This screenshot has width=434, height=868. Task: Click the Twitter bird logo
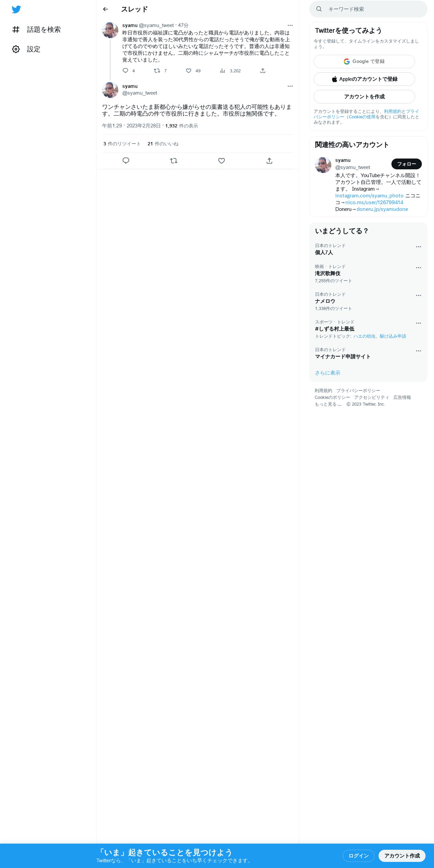pyautogui.click(x=16, y=9)
